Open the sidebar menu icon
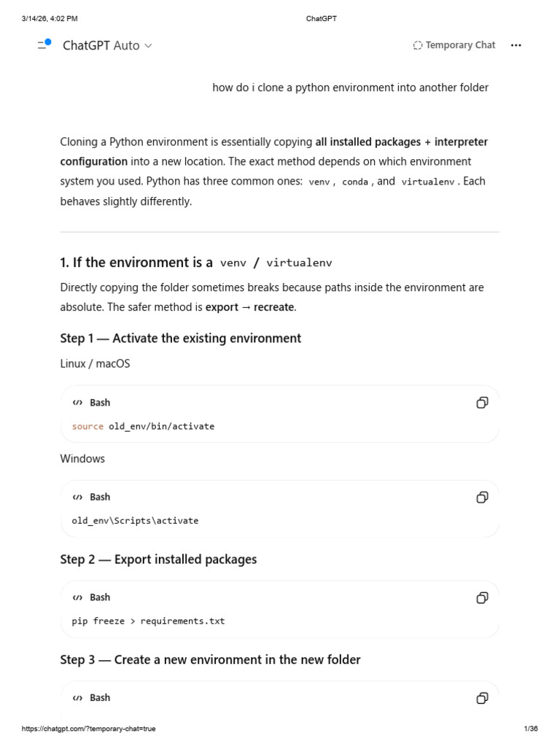This screenshot has width=560, height=747. tap(44, 45)
